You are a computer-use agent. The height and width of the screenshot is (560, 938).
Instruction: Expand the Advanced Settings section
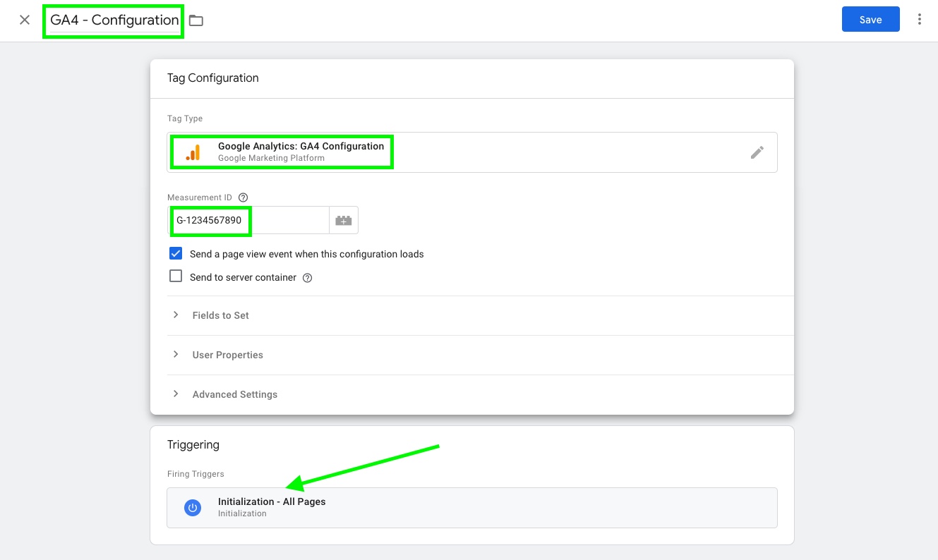tap(234, 394)
